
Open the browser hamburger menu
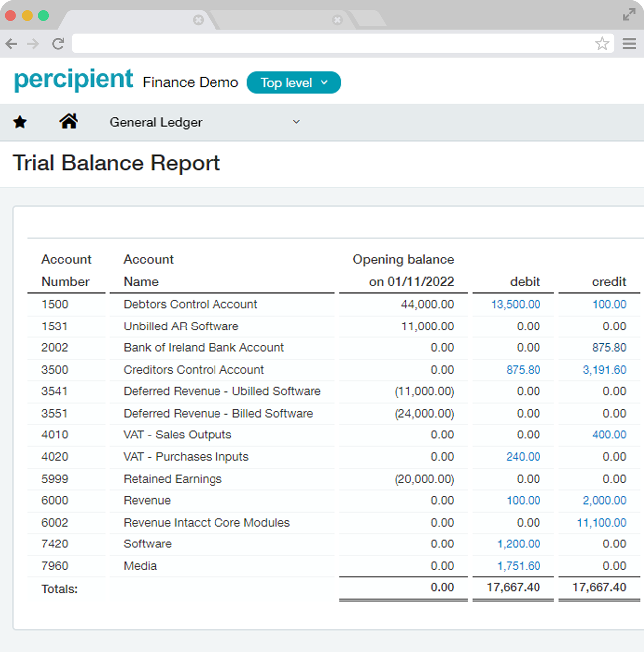(x=629, y=44)
